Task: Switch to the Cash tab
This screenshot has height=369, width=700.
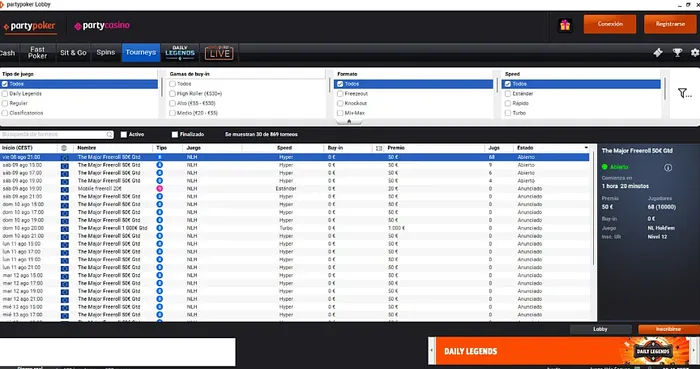Action: 8,53
